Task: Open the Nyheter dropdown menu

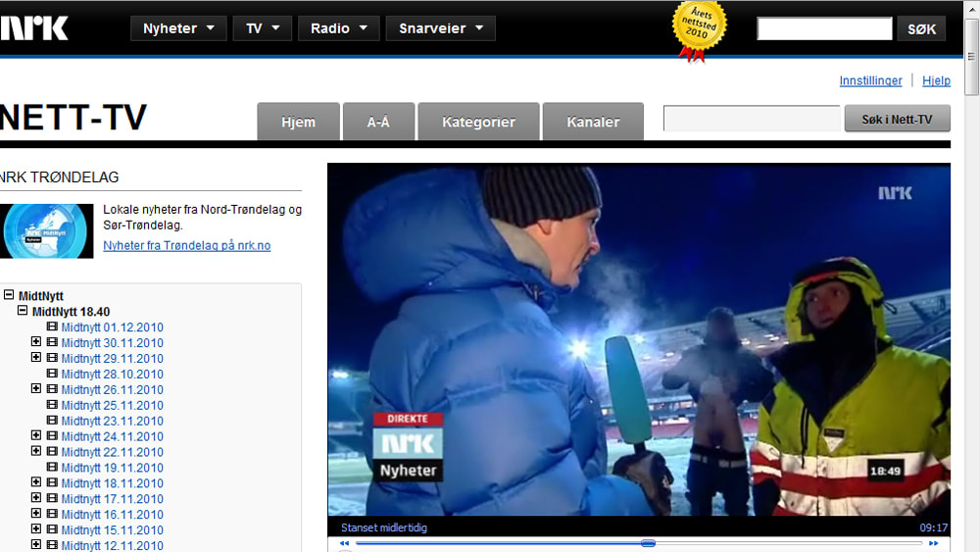Action: click(178, 28)
